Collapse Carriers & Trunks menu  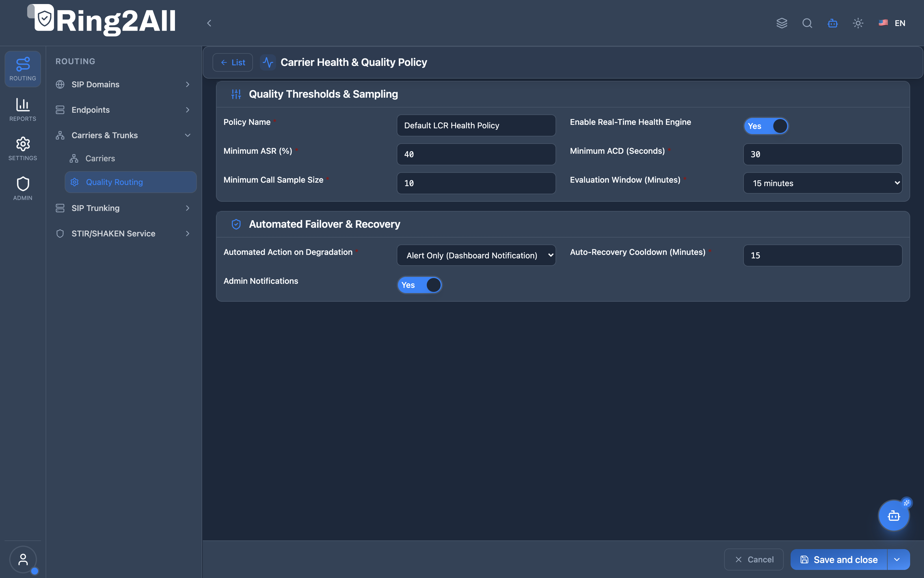[x=123, y=135]
